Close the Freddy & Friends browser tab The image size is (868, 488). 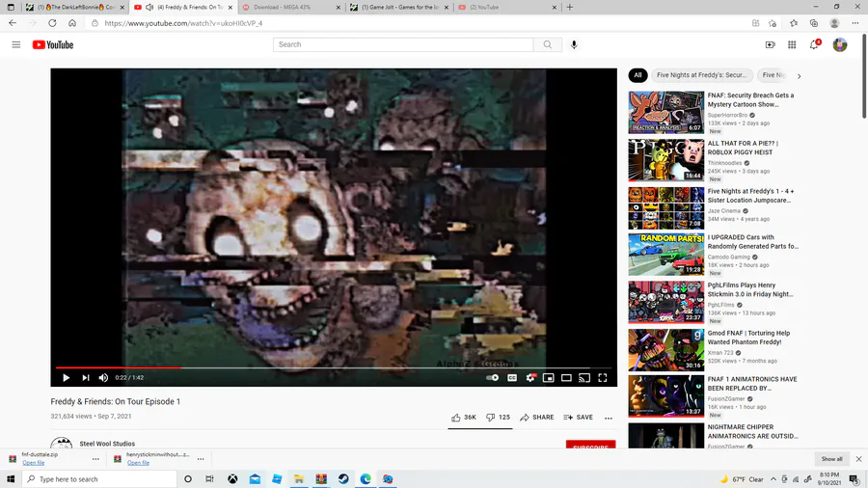tap(231, 7)
